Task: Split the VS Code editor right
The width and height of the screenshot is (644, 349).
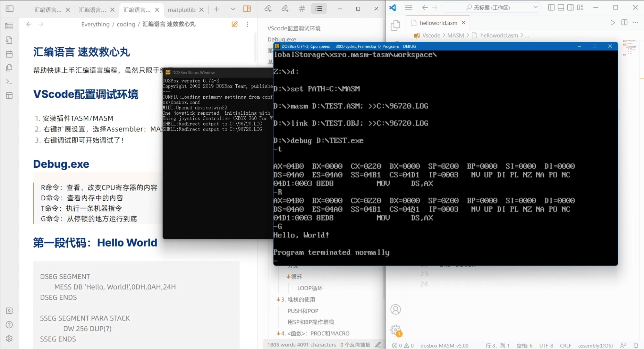Action: 624,23
